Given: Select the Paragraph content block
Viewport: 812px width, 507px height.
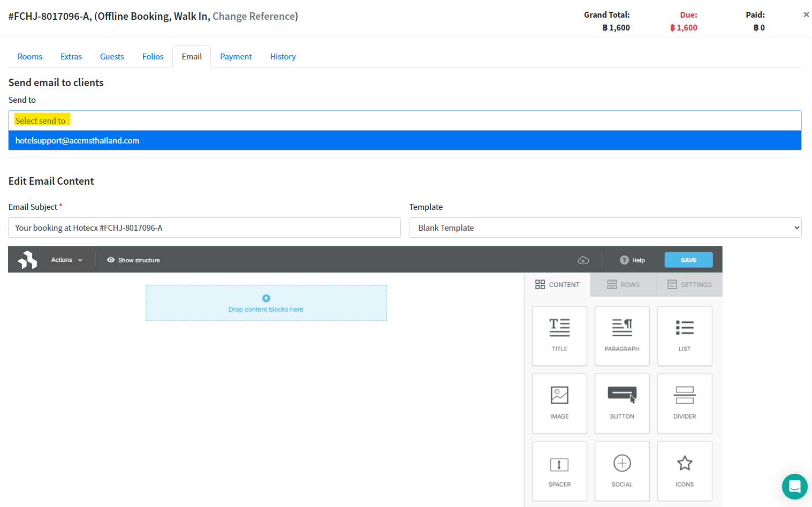Looking at the screenshot, I should click(621, 336).
